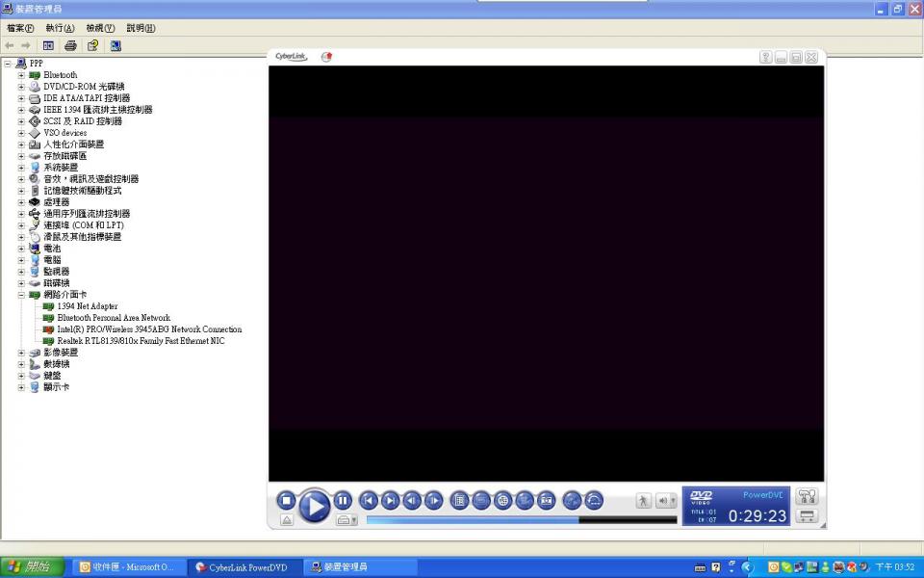Viewport: 924px width, 578px height.
Task: Expand the 顯示卡 category
Action: coord(21,387)
